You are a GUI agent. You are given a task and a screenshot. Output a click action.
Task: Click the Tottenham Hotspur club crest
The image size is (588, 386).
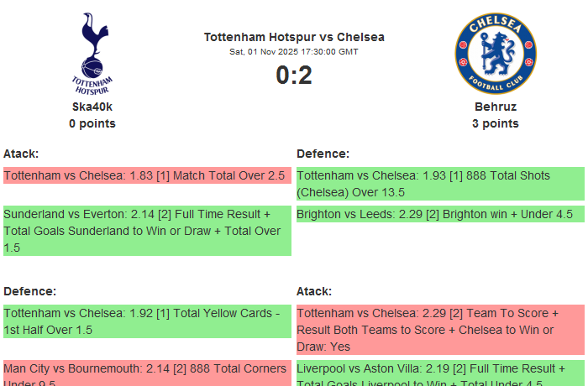coord(92,53)
